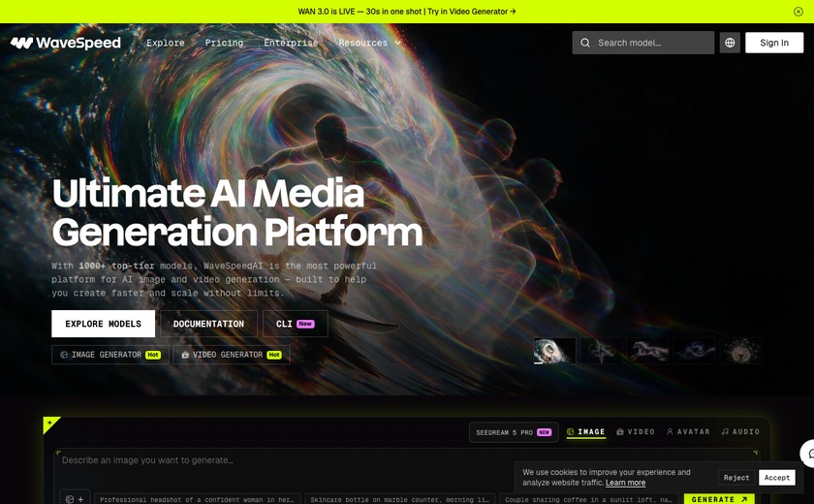Reject cookies
The image size is (814, 504).
(x=736, y=478)
